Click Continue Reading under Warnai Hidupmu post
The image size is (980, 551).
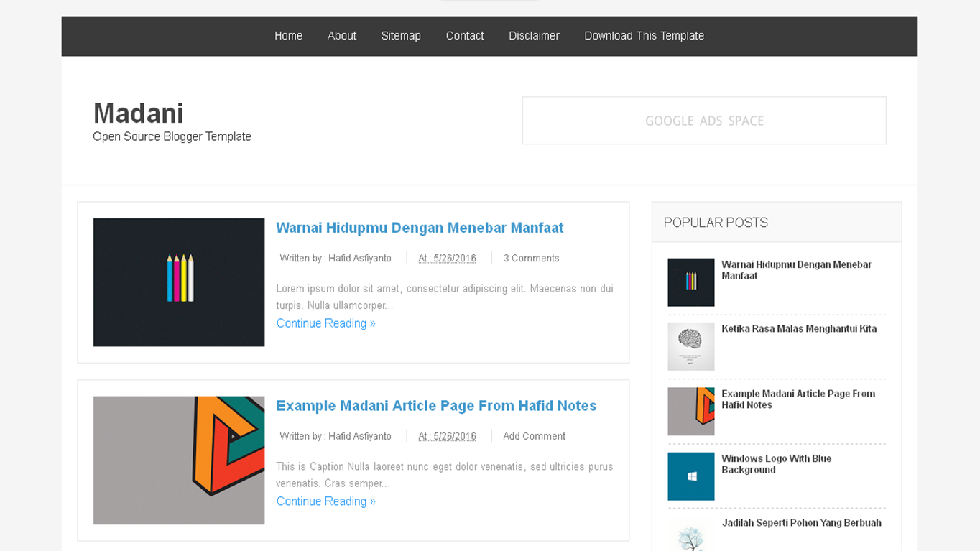(x=325, y=323)
